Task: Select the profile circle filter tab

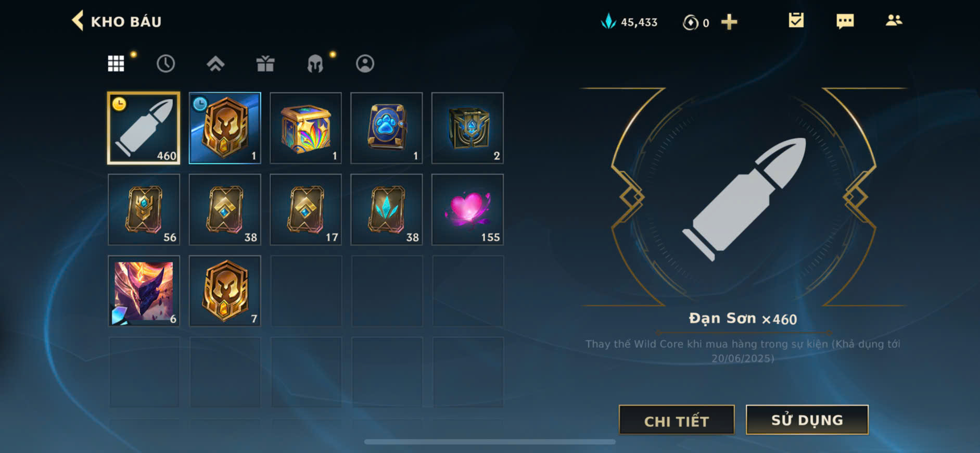Action: coord(365,64)
